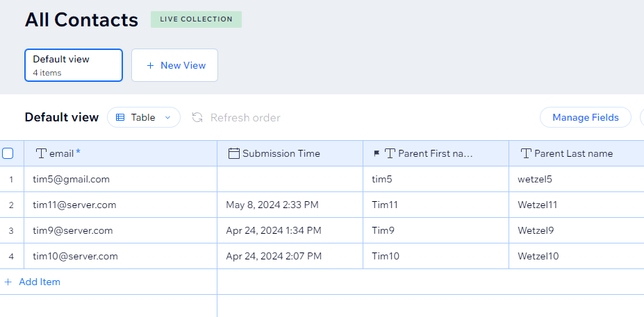Click the plus icon next to Add Item
This screenshot has height=317, width=644.
[8, 282]
